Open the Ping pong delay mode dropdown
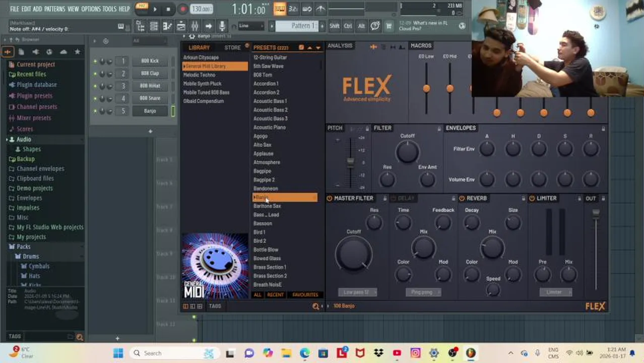The height and width of the screenshot is (363, 644). coord(423,292)
